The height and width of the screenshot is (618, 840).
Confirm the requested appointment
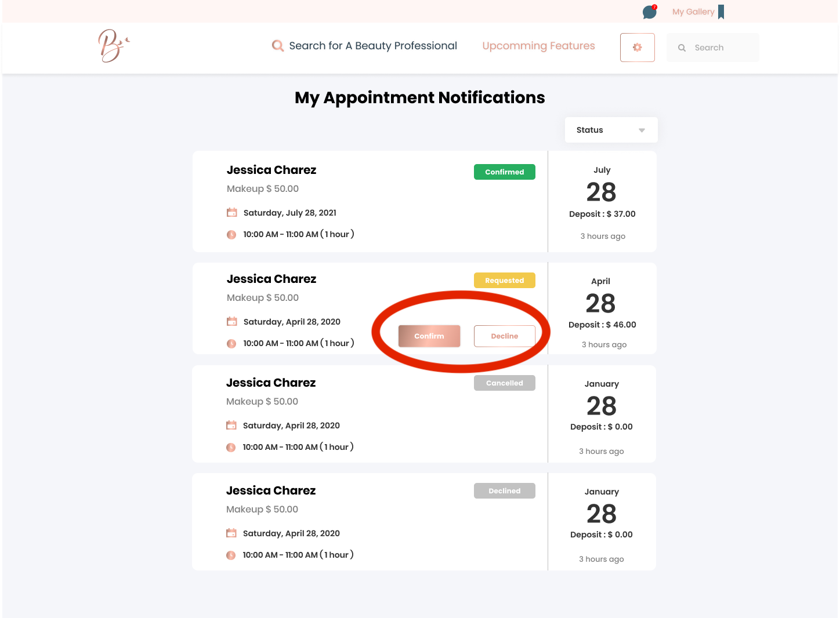[429, 336]
